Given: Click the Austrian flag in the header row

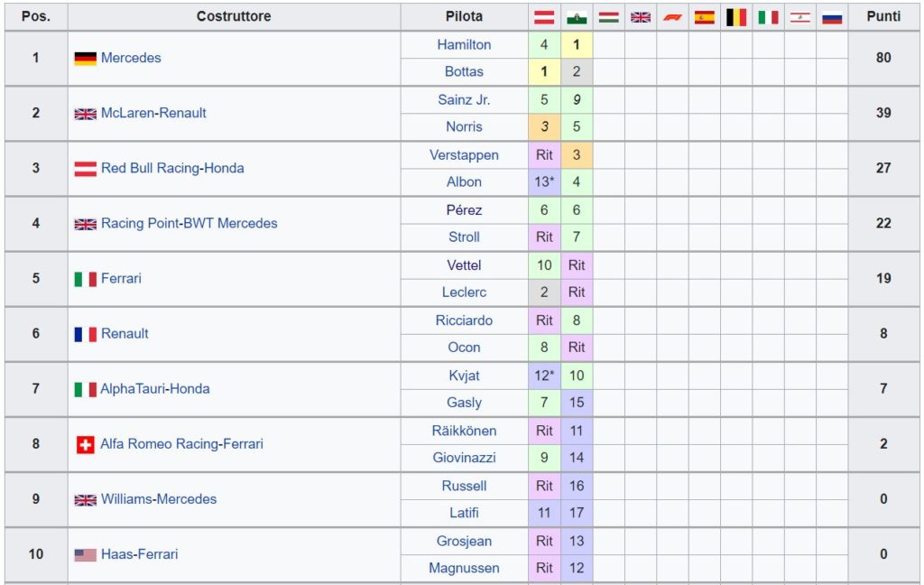Looking at the screenshot, I should (x=544, y=17).
